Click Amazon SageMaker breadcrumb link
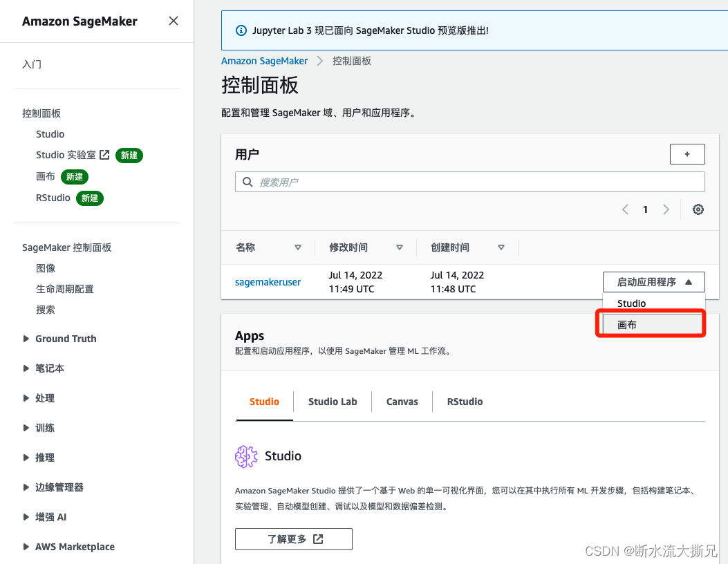This screenshot has width=728, height=564. 264,62
